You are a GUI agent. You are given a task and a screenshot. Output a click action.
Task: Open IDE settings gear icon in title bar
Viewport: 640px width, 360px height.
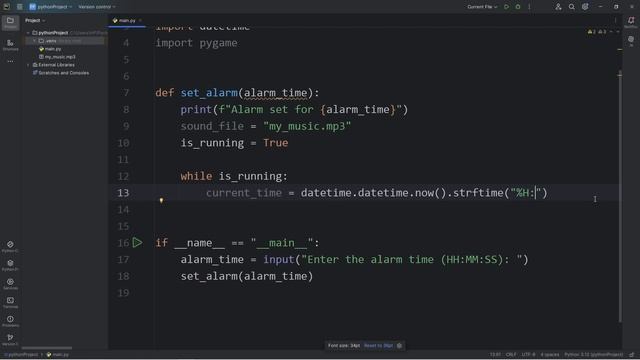pyautogui.click(x=585, y=7)
